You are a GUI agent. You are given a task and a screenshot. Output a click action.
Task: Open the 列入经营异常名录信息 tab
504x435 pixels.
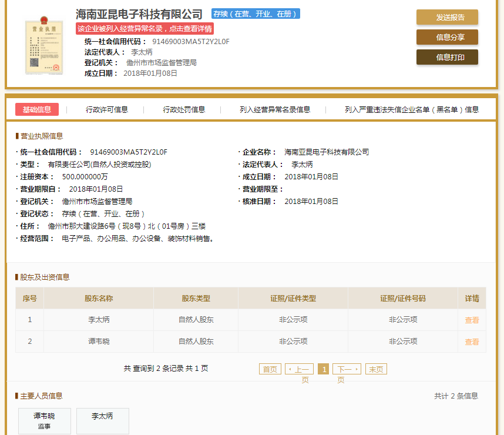click(x=275, y=109)
